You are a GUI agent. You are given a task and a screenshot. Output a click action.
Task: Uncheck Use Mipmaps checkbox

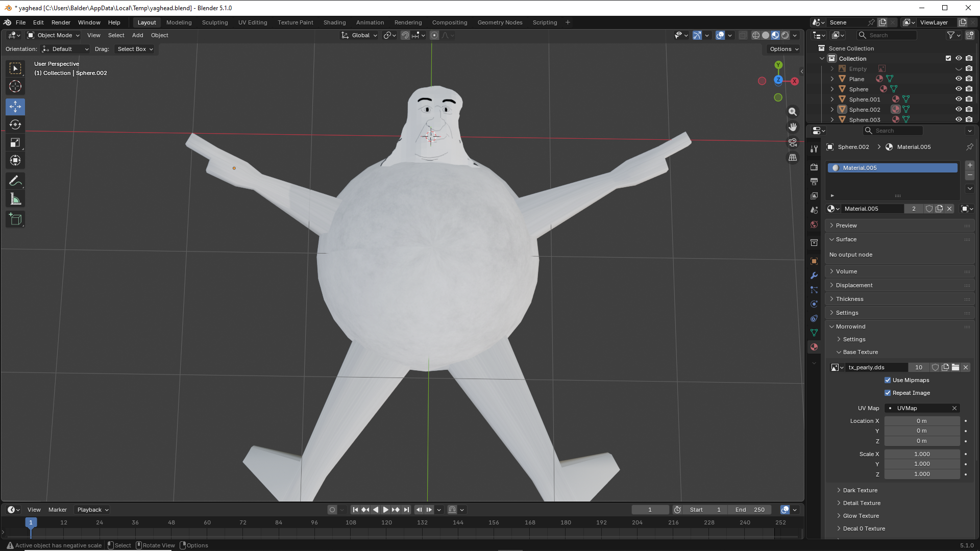point(888,380)
